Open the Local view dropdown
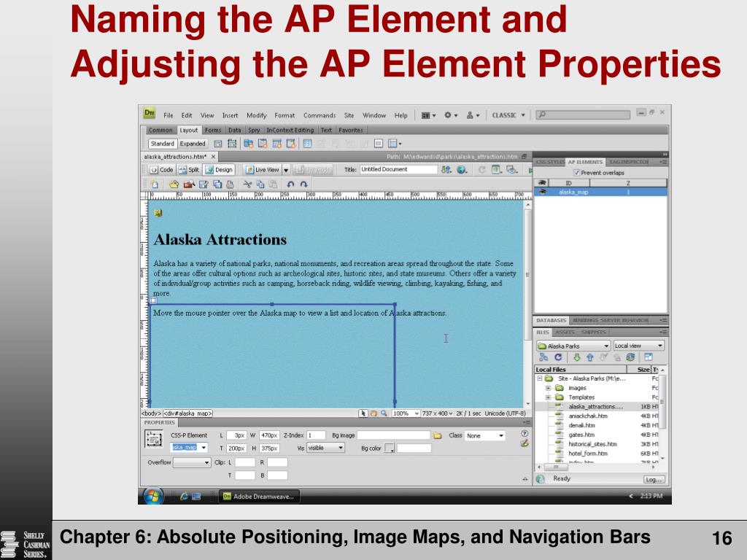 click(638, 346)
